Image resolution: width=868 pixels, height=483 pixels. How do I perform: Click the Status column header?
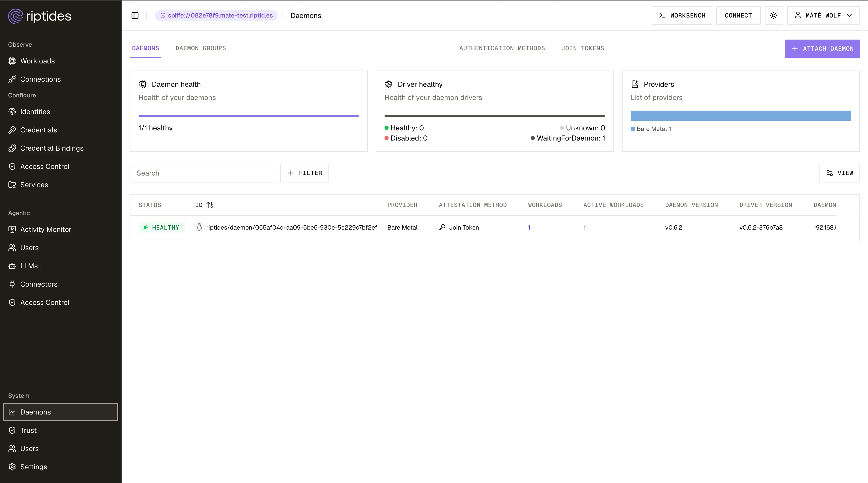point(150,205)
